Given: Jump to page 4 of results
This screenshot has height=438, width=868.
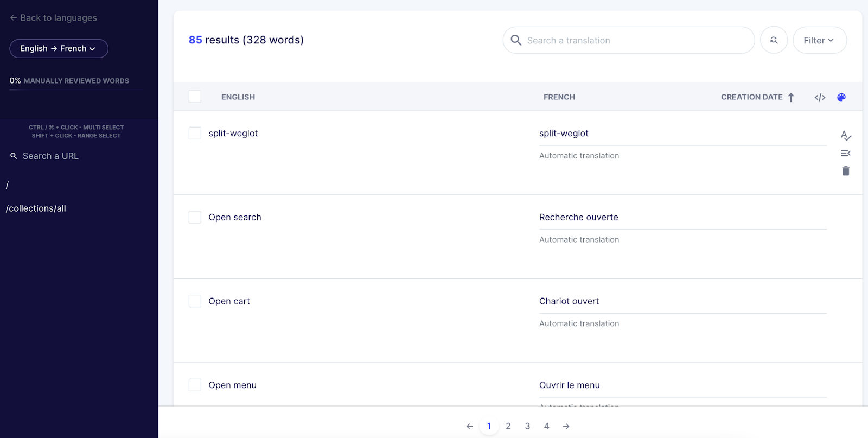Looking at the screenshot, I should coord(546,426).
